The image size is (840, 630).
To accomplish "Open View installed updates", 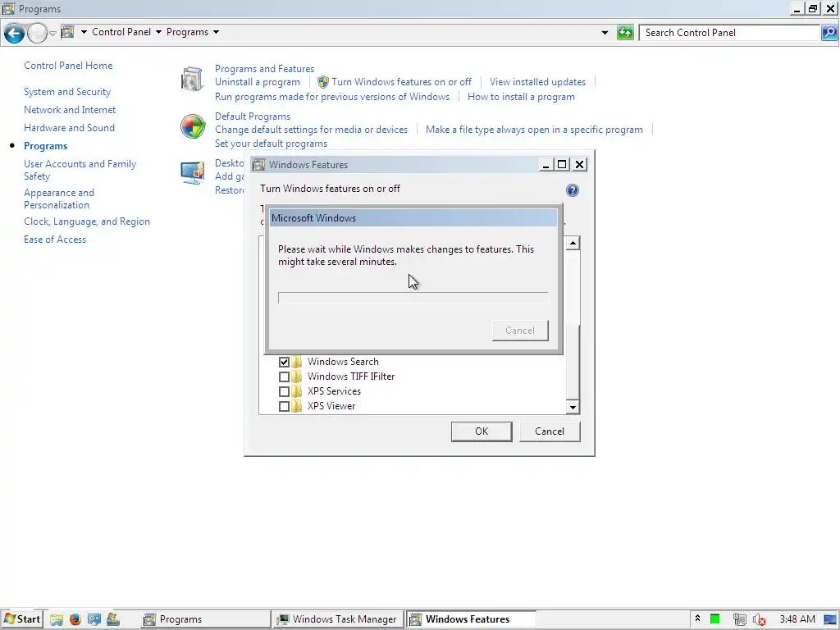I will click(537, 82).
